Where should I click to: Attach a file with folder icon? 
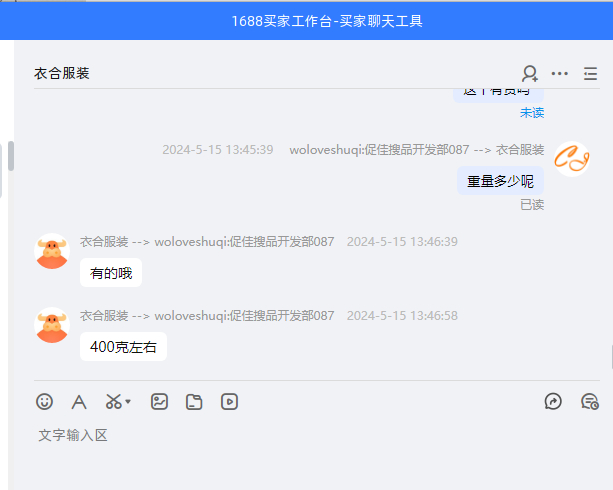pos(194,402)
